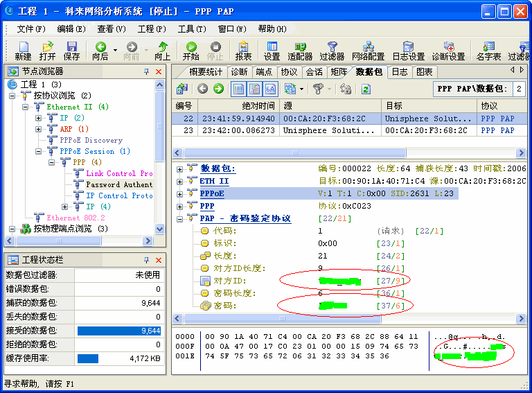Click the node browser vertical scrollbar

(159, 139)
